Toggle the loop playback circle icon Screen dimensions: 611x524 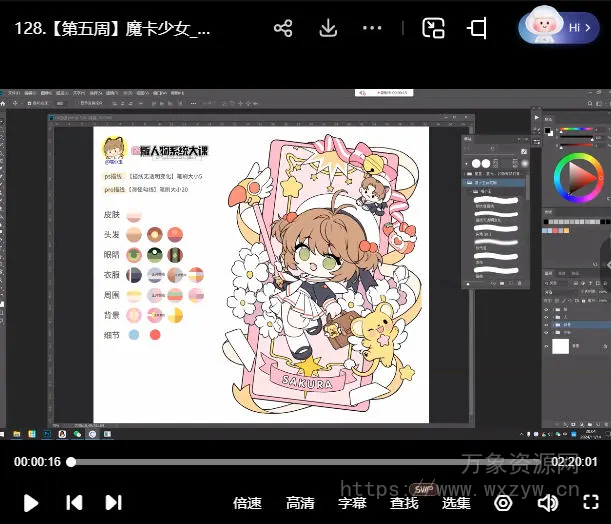point(503,503)
